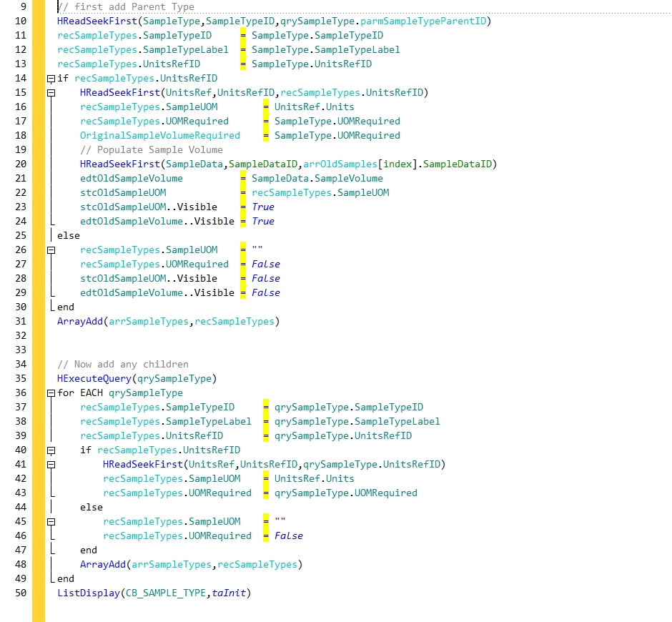Image resolution: width=672 pixels, height=622 pixels.
Task: Click line number 31 in the gutter
Action: coord(20,322)
